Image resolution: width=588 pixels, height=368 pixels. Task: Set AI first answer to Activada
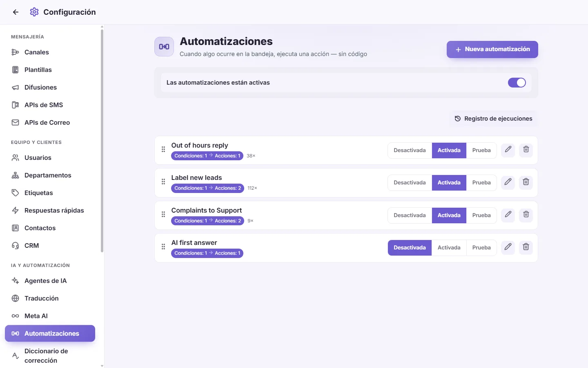click(449, 248)
